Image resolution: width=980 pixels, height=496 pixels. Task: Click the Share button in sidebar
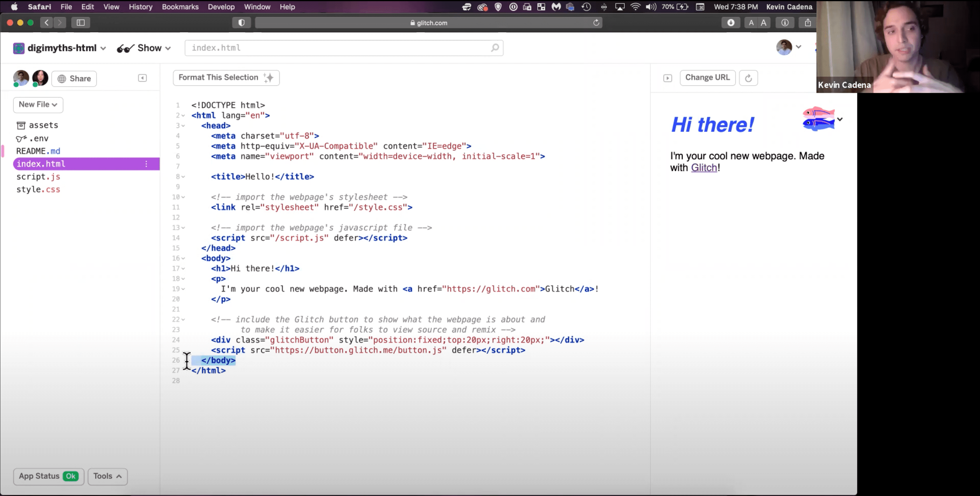tap(74, 78)
